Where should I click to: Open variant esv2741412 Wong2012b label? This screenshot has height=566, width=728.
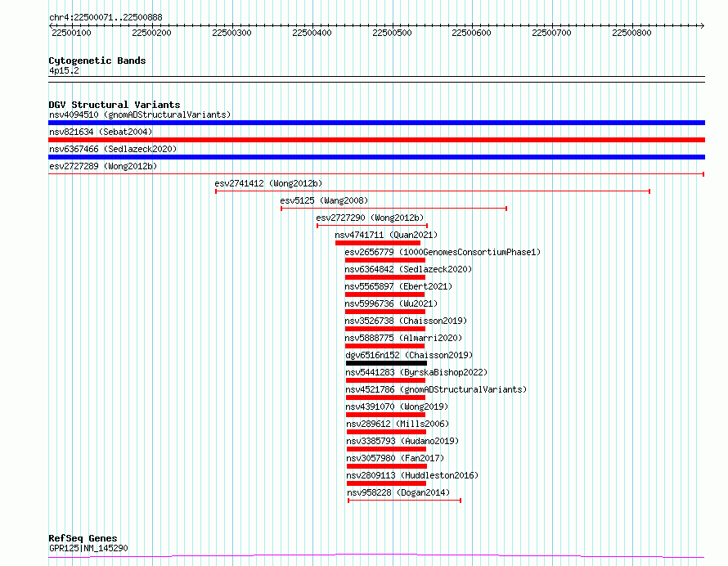268,183
